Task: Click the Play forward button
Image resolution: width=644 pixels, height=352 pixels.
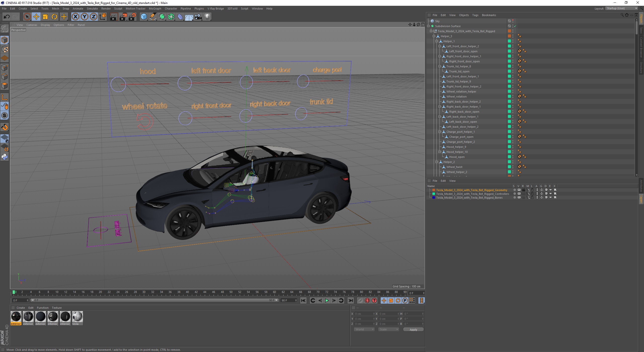Action: (x=327, y=300)
